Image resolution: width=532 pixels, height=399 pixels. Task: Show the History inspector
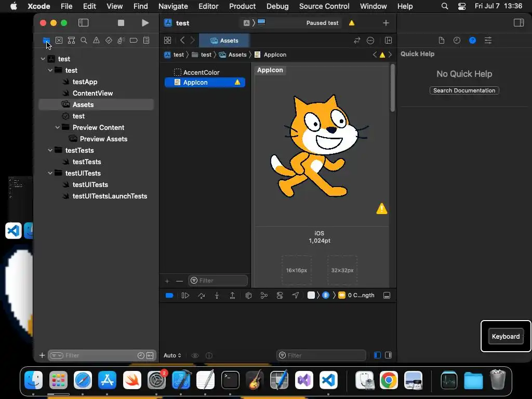pos(457,41)
